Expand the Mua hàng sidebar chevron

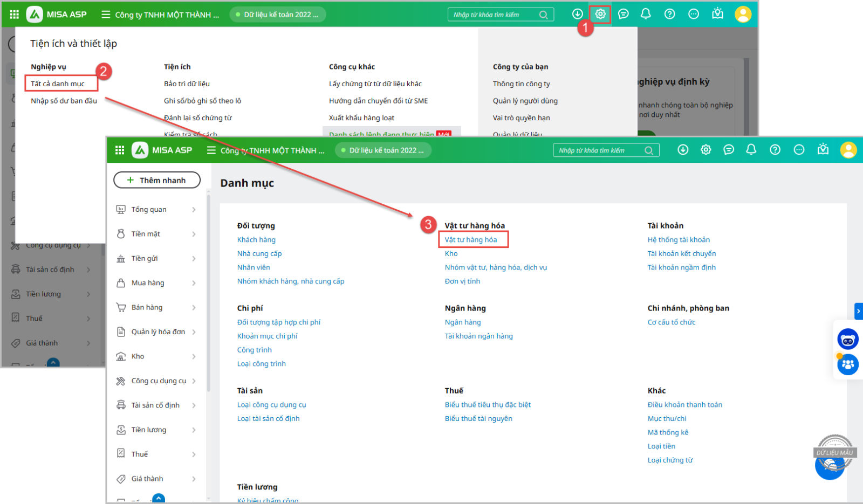[194, 283]
